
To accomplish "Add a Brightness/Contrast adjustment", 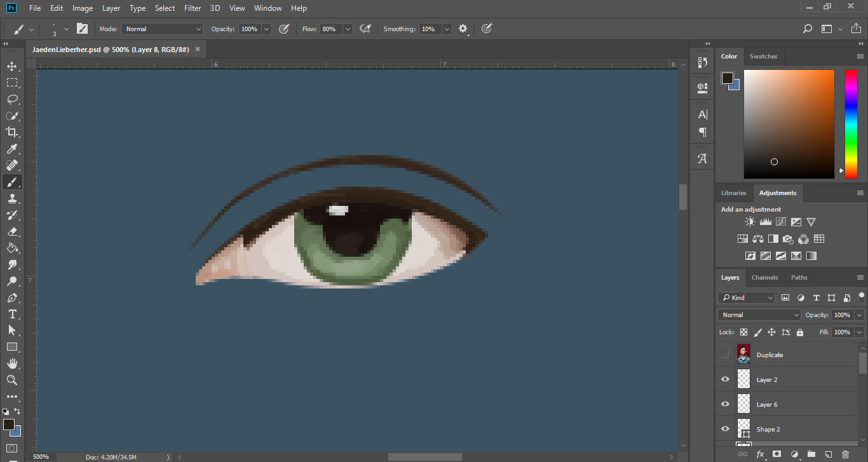I will click(x=750, y=222).
